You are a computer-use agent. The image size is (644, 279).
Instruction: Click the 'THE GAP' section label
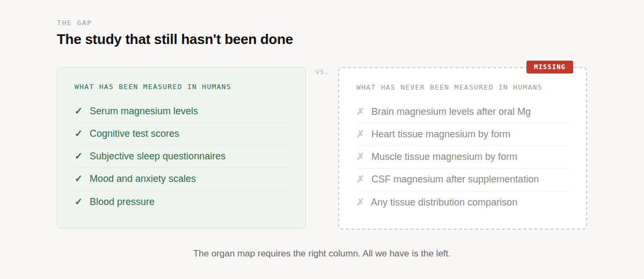click(75, 23)
